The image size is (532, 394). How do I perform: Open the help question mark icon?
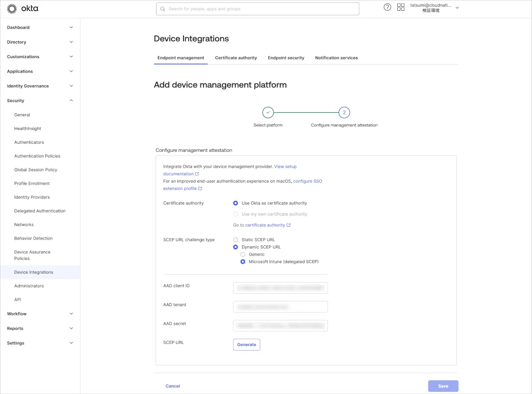click(x=387, y=7)
